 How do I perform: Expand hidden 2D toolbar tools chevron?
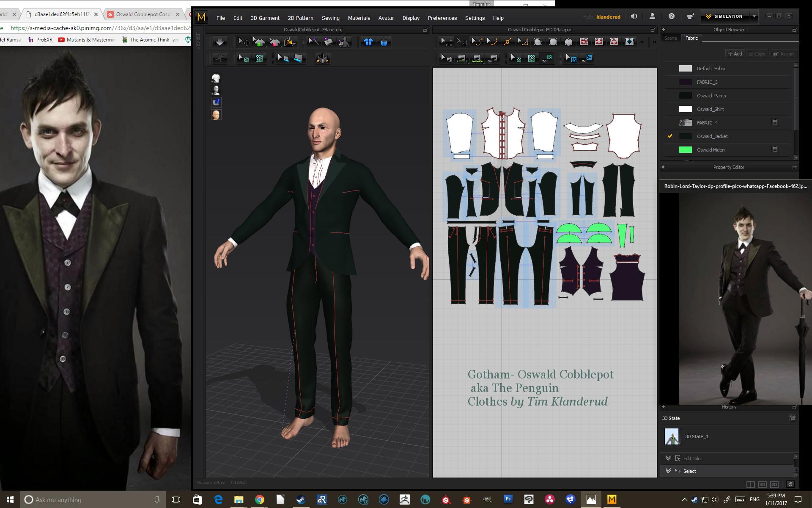coord(642,42)
